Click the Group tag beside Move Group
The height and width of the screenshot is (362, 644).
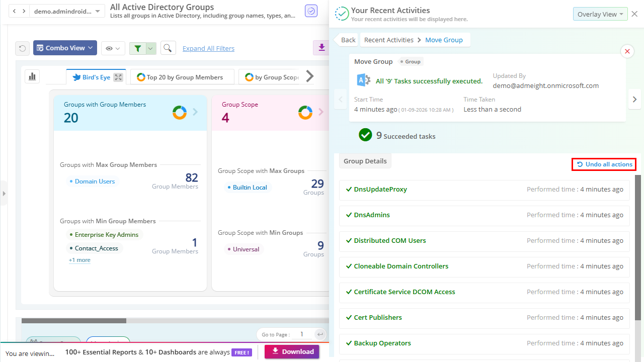[x=411, y=61]
